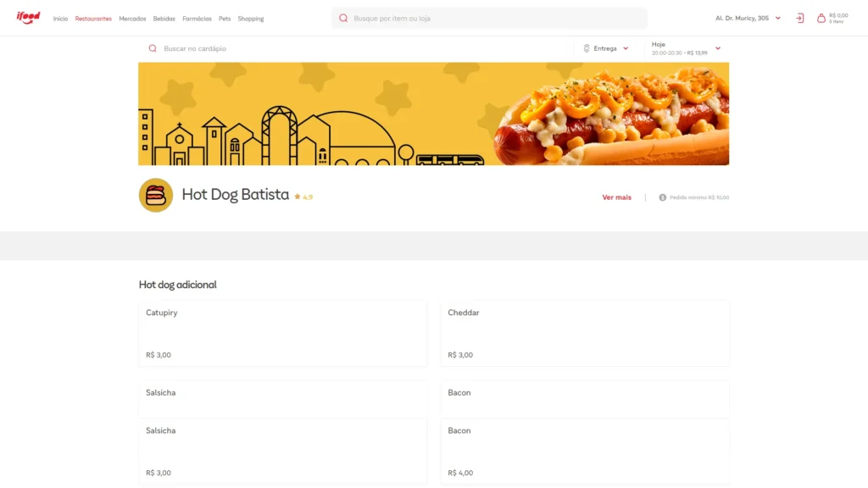Click the R$ 4,00 Bacon price
Screen dimensions: 868x488
coord(460,473)
